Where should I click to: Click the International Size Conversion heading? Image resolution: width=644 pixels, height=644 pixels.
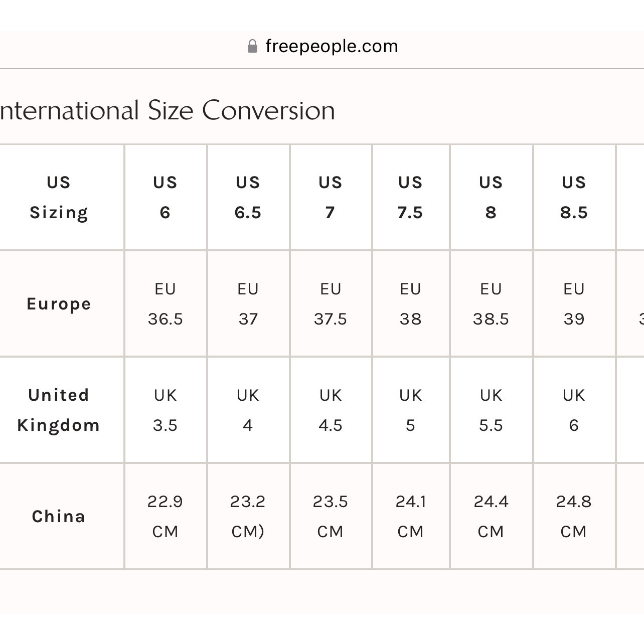coord(168,110)
